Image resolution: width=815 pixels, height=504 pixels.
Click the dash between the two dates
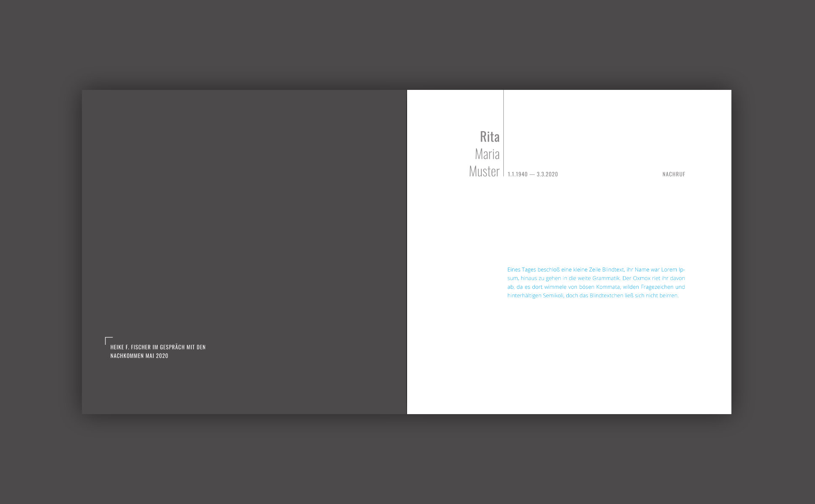point(533,174)
